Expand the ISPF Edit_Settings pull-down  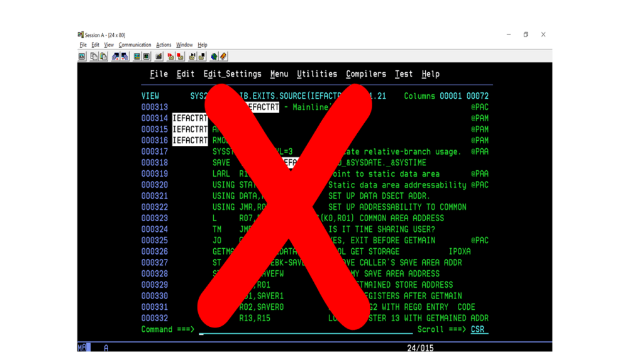[233, 74]
